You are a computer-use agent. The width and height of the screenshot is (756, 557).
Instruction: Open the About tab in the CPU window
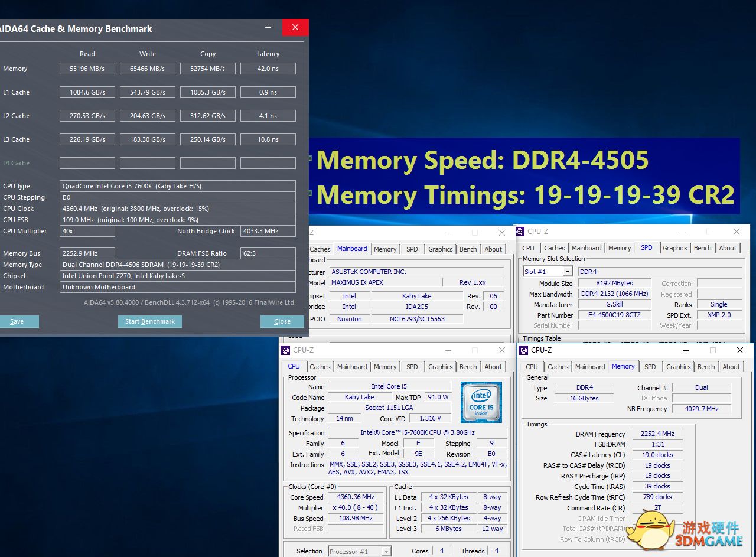click(493, 367)
